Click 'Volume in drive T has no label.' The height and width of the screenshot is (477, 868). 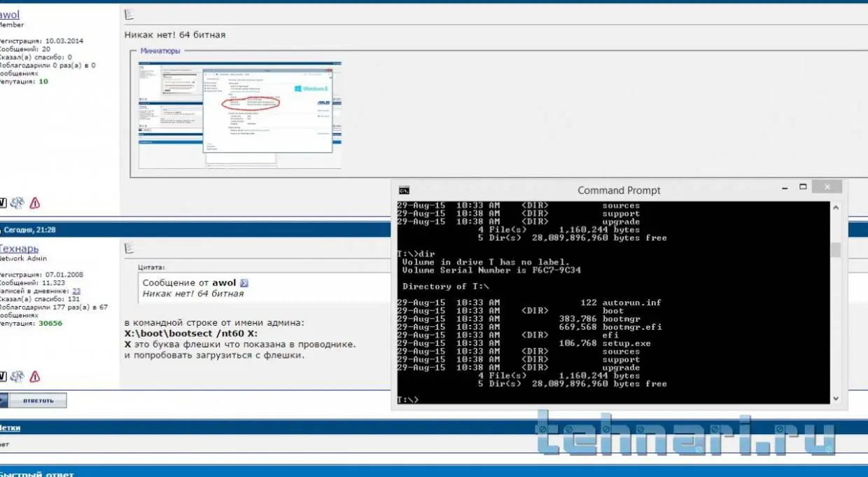pos(486,262)
